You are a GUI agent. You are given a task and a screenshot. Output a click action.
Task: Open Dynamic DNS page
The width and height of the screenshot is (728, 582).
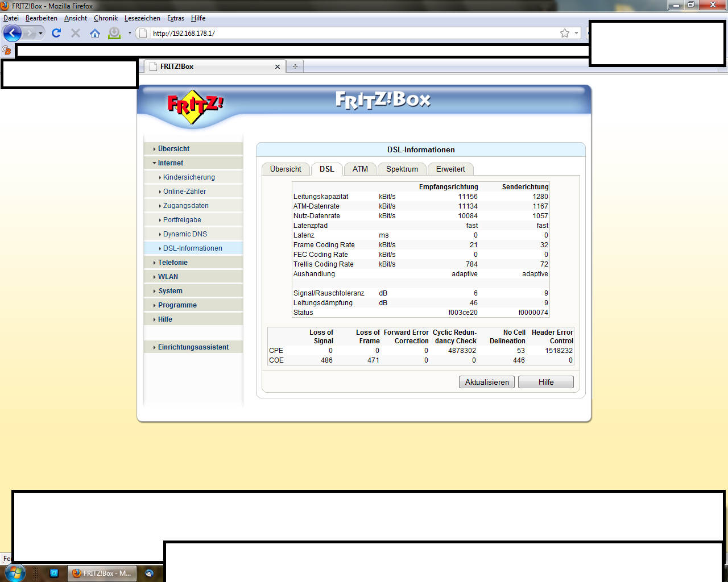click(193, 234)
